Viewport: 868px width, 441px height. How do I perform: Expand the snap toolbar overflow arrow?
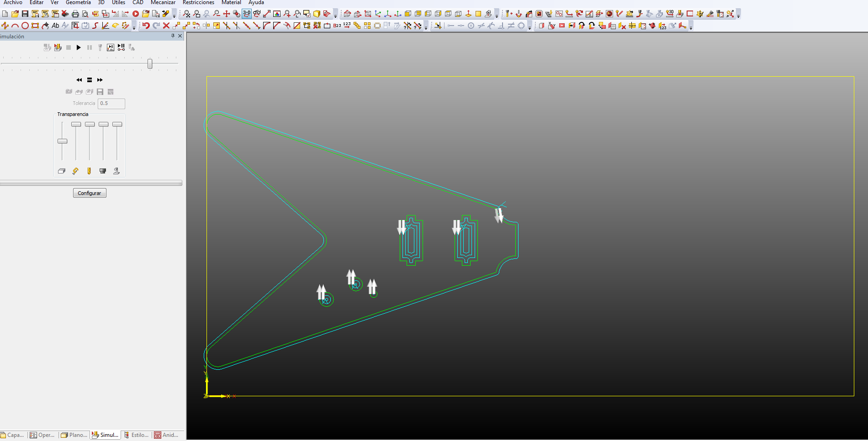coord(529,26)
